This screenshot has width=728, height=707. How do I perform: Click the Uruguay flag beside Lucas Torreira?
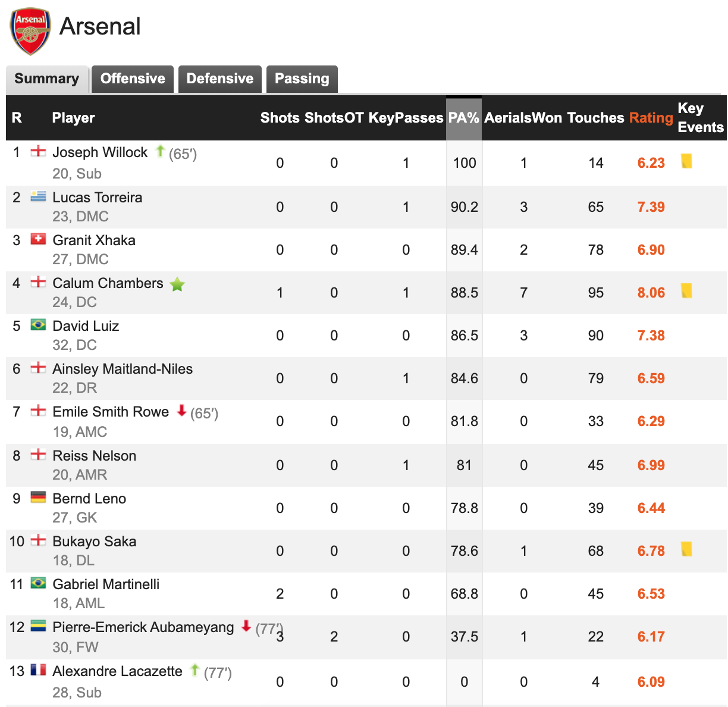pyautogui.click(x=38, y=196)
